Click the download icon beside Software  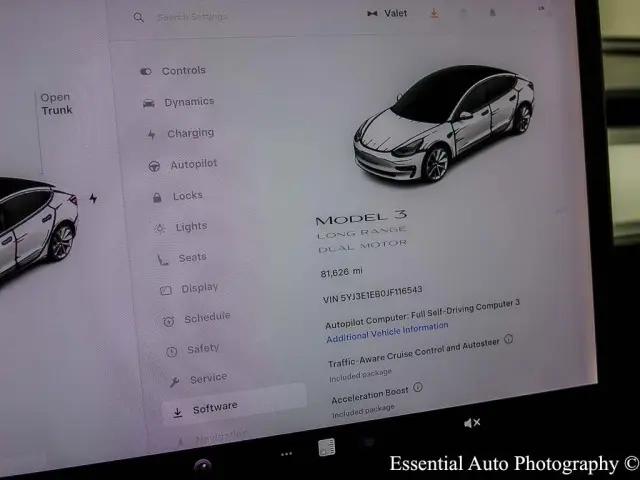pyautogui.click(x=178, y=413)
